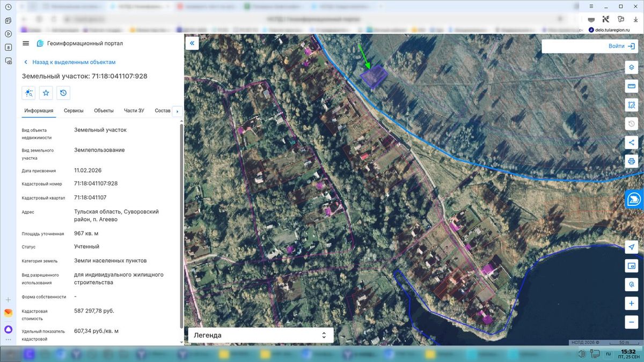The height and width of the screenshot is (362, 644).
Task: Activate the area selection search tool
Action: tap(632, 105)
